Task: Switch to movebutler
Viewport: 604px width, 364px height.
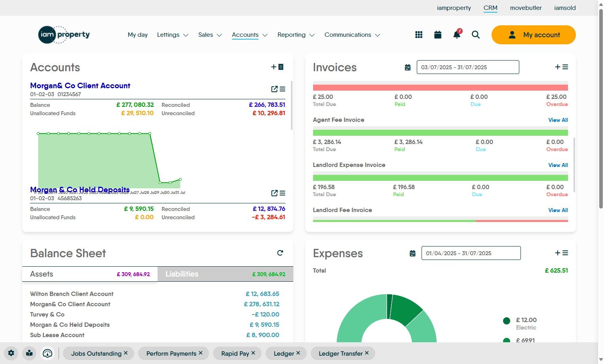Action: tap(526, 8)
